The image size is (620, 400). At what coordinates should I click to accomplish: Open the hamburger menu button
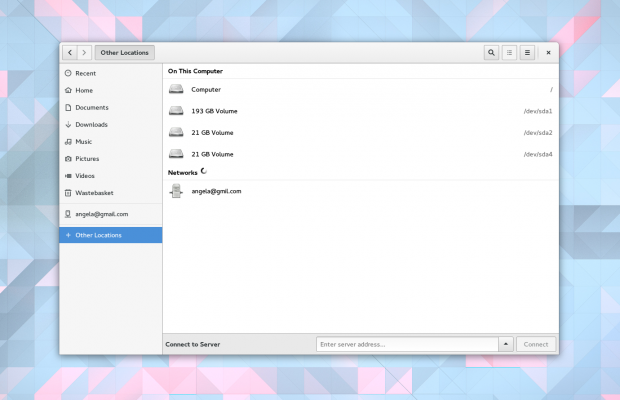tap(527, 53)
